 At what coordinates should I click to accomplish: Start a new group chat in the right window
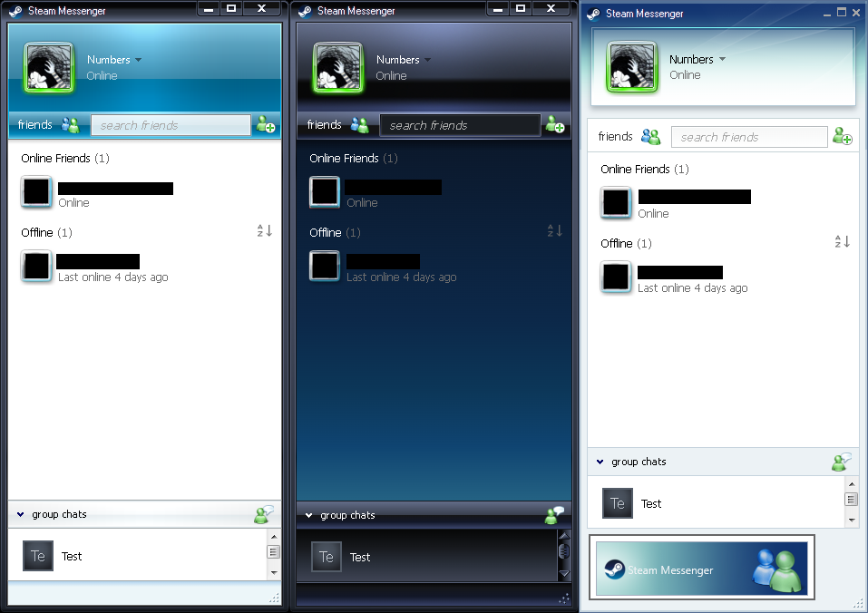[842, 462]
